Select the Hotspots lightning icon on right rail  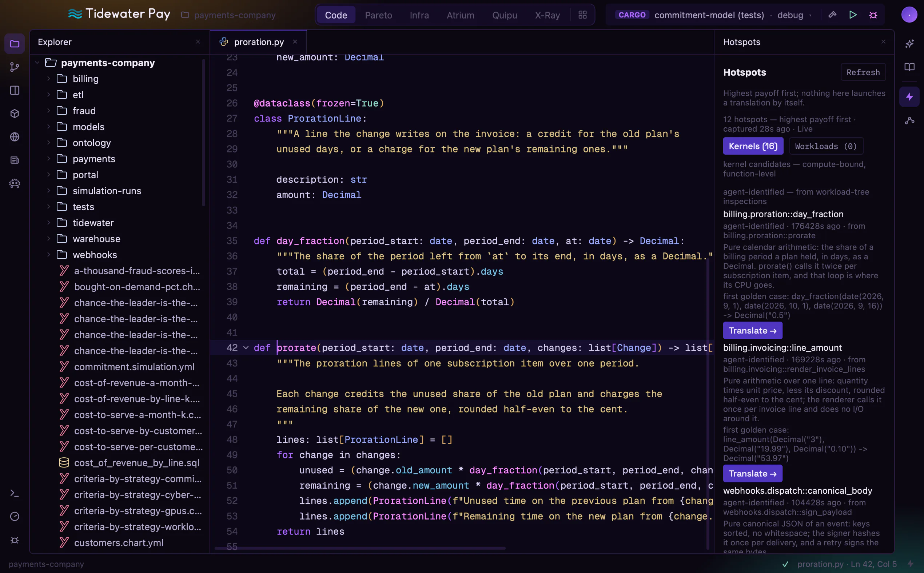click(x=909, y=97)
